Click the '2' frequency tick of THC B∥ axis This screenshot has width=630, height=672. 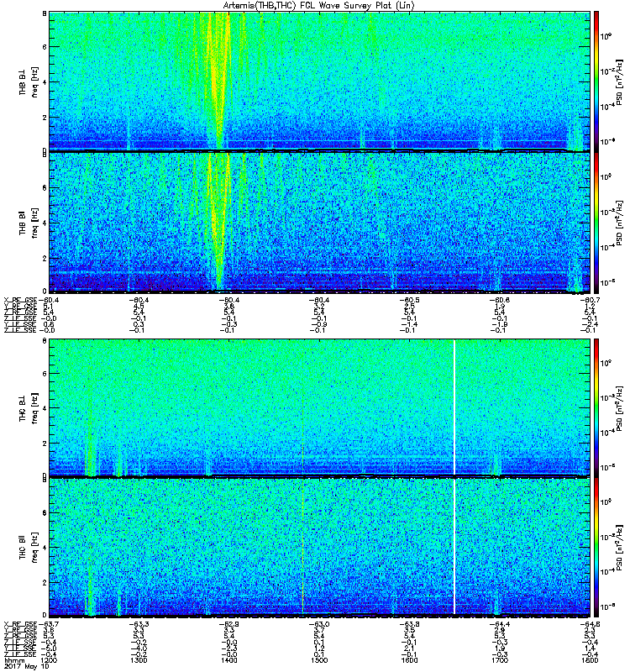tap(45, 582)
